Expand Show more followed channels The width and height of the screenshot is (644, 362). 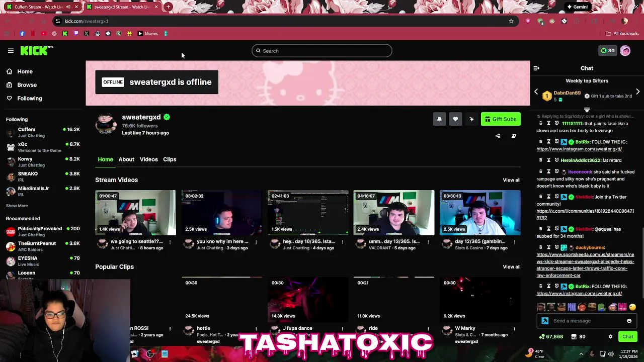(17, 206)
